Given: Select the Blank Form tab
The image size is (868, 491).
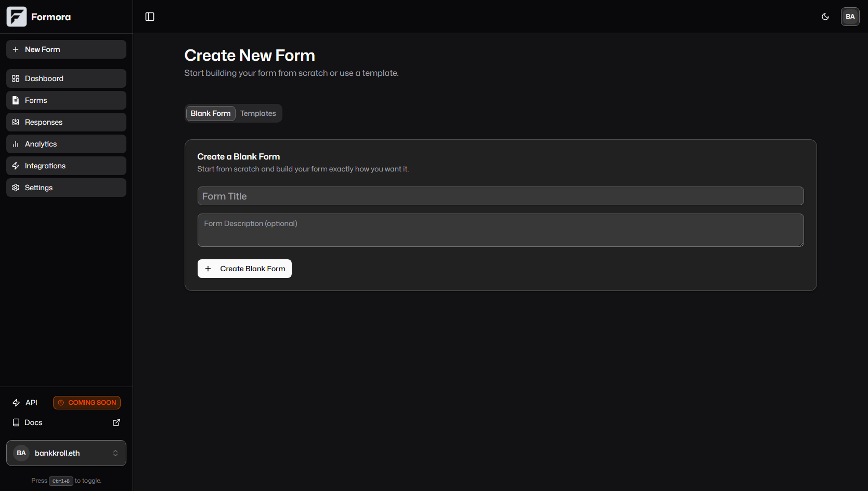Looking at the screenshot, I should [210, 113].
